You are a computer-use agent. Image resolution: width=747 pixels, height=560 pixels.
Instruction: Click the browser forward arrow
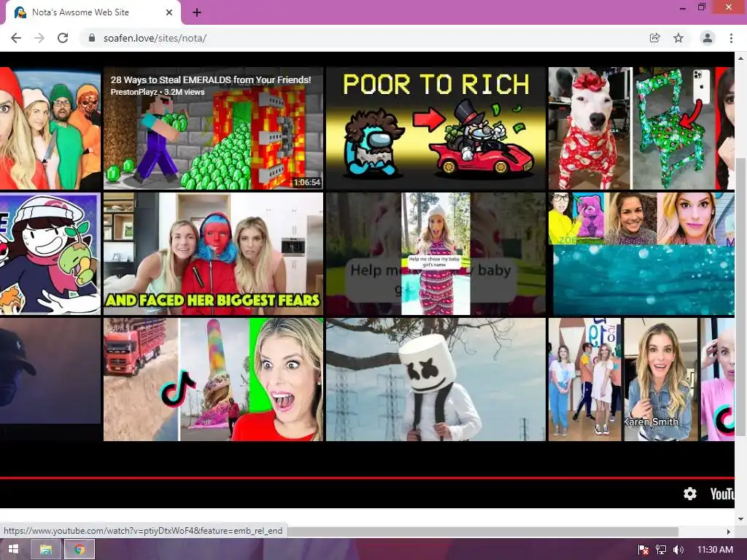pos(39,38)
